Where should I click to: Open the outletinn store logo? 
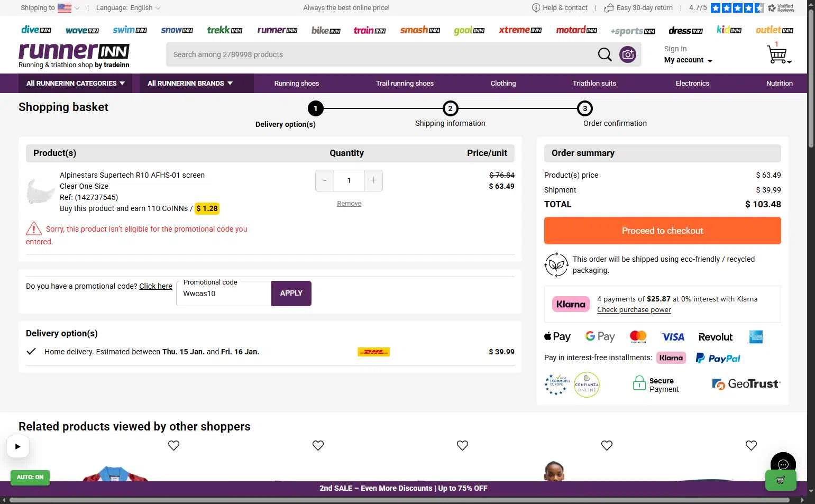(774, 30)
